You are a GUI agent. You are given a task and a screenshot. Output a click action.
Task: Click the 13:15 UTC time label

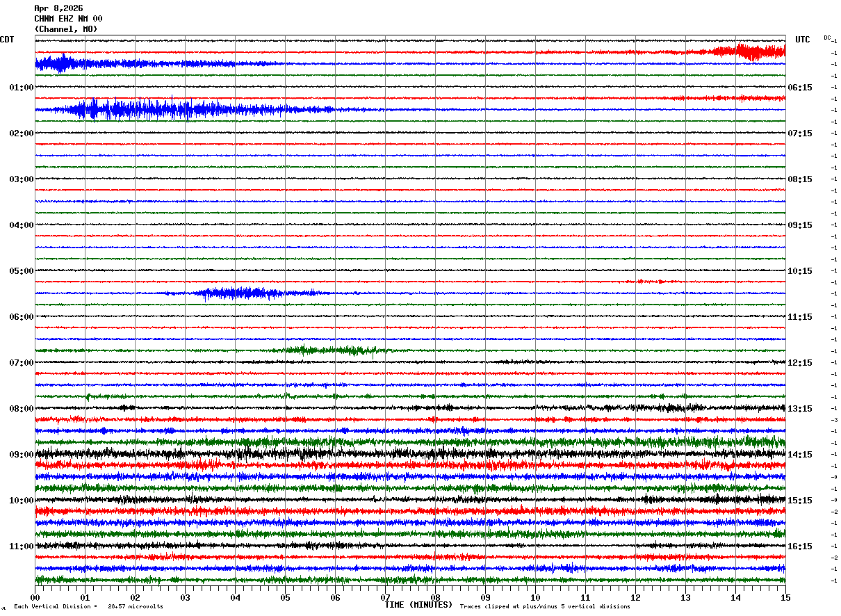tap(800, 408)
